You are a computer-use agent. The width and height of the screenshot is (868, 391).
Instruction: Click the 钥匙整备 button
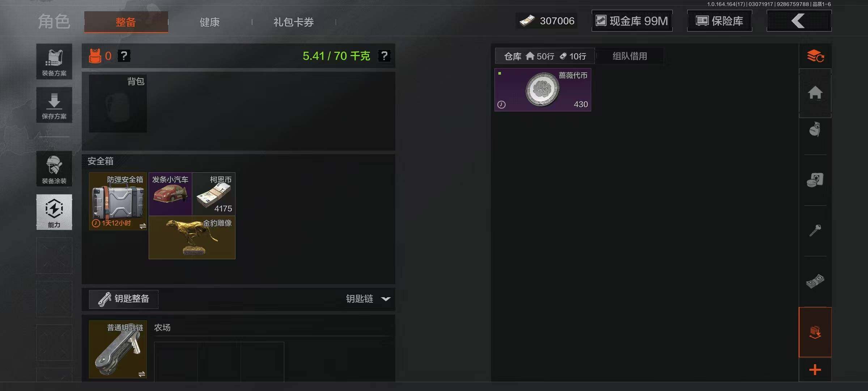click(124, 299)
